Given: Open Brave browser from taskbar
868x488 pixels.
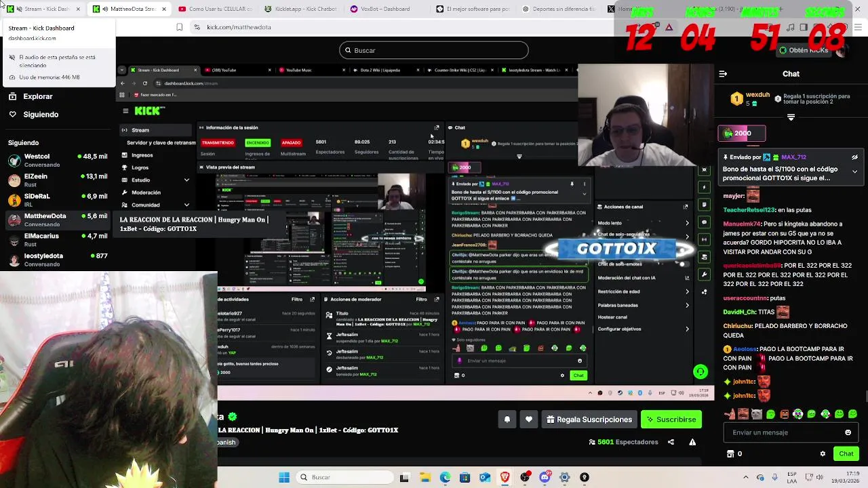Looking at the screenshot, I should pyautogui.click(x=505, y=477).
